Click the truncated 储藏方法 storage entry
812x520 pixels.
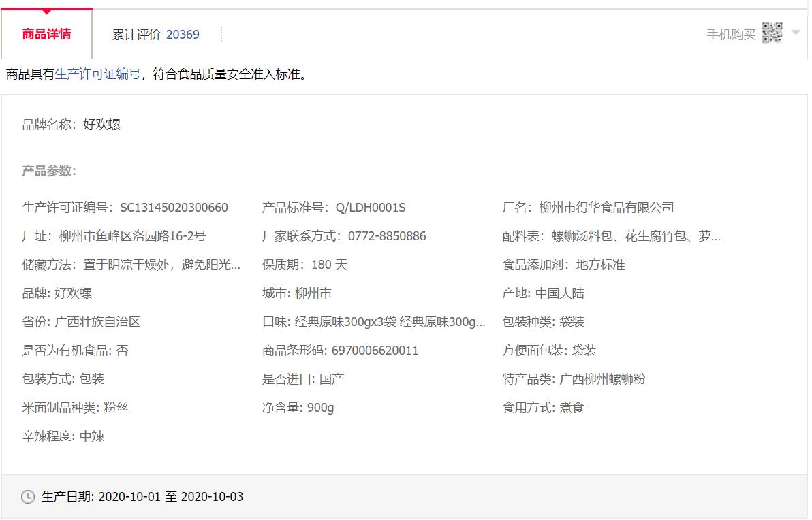click(131, 264)
